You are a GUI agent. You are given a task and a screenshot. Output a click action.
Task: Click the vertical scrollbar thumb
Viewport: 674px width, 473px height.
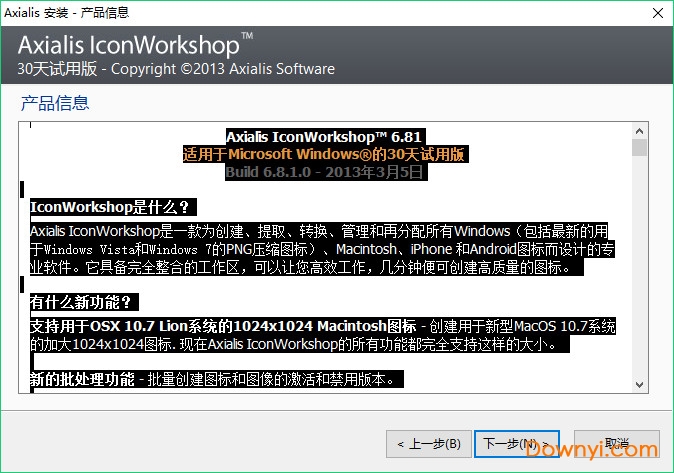pos(639,148)
